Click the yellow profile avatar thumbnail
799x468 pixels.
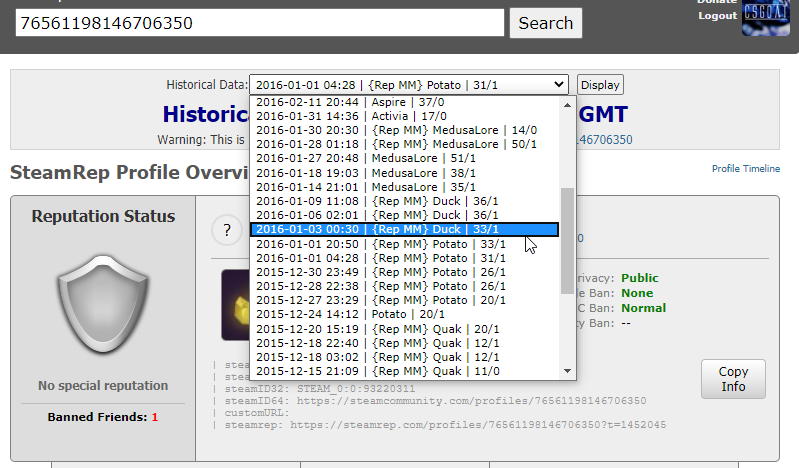235,305
